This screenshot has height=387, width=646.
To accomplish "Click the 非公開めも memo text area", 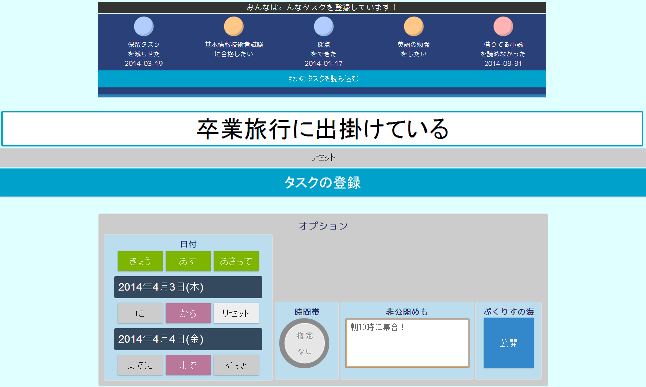I will pyautogui.click(x=407, y=343).
